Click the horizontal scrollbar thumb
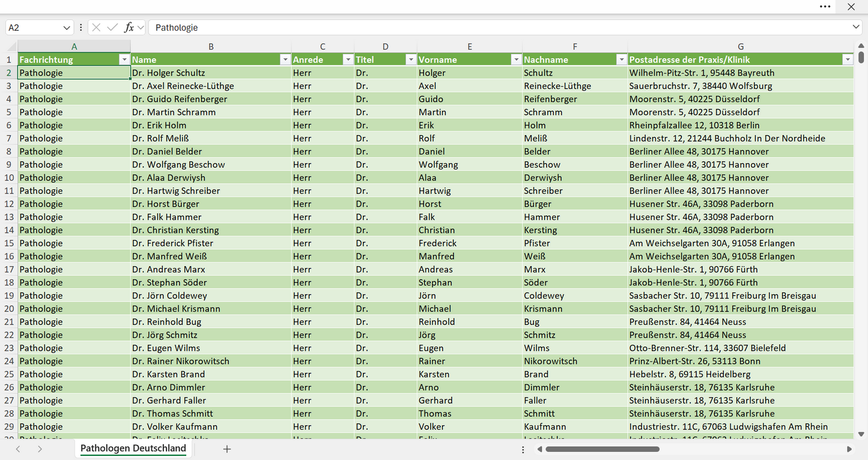Image resolution: width=868 pixels, height=460 pixels. click(602, 449)
